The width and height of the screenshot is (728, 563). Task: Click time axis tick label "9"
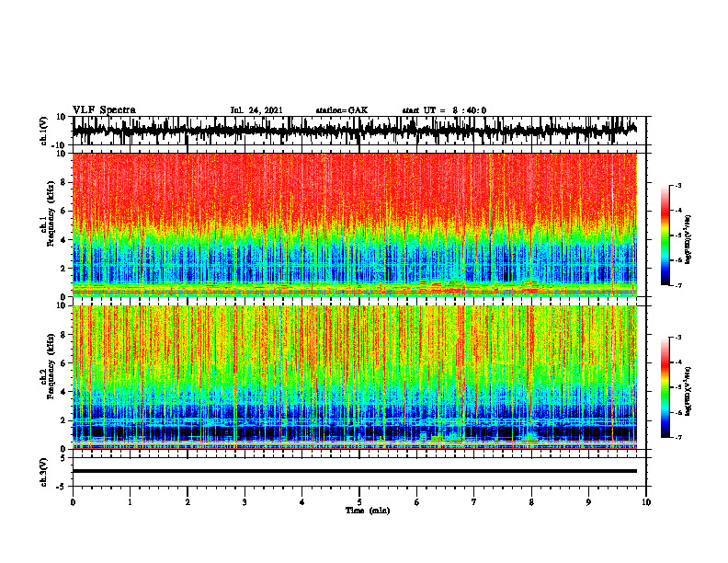click(588, 502)
